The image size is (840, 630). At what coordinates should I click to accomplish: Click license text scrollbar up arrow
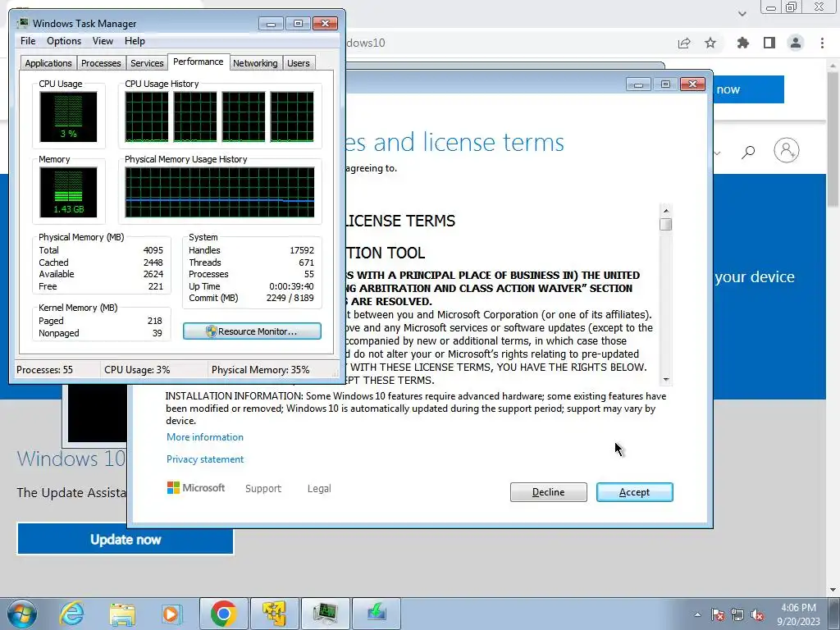point(666,211)
